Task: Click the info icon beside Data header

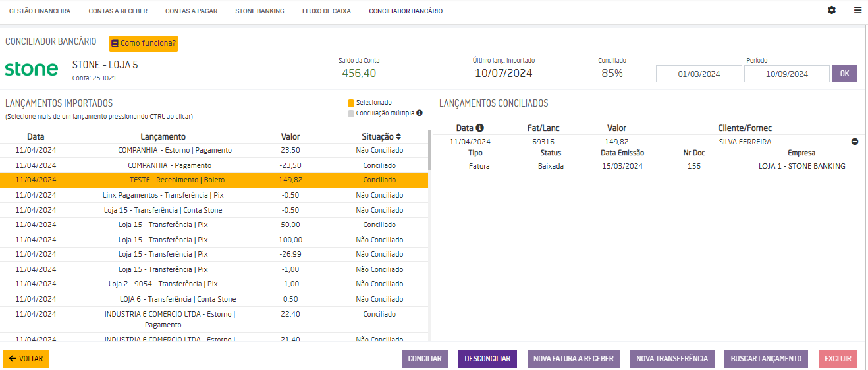Action: point(480,128)
